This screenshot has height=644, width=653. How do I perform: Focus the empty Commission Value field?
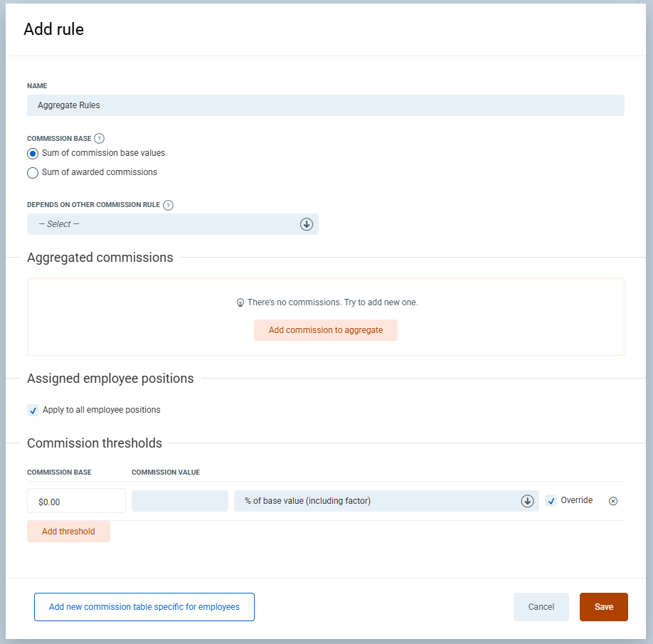179,501
